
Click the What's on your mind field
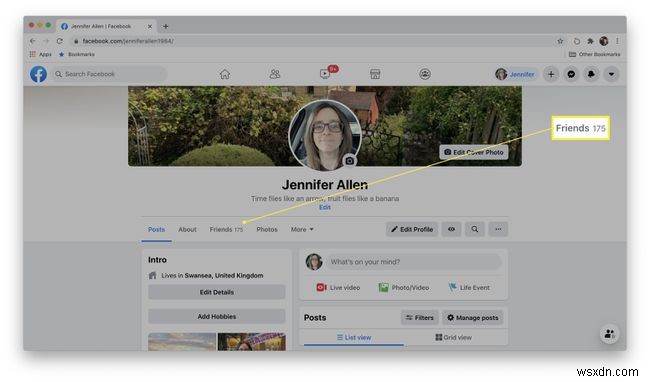pyautogui.click(x=413, y=262)
